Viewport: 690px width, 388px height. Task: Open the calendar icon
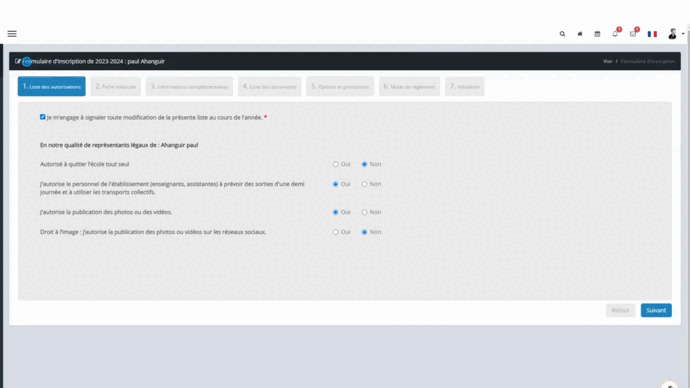597,34
